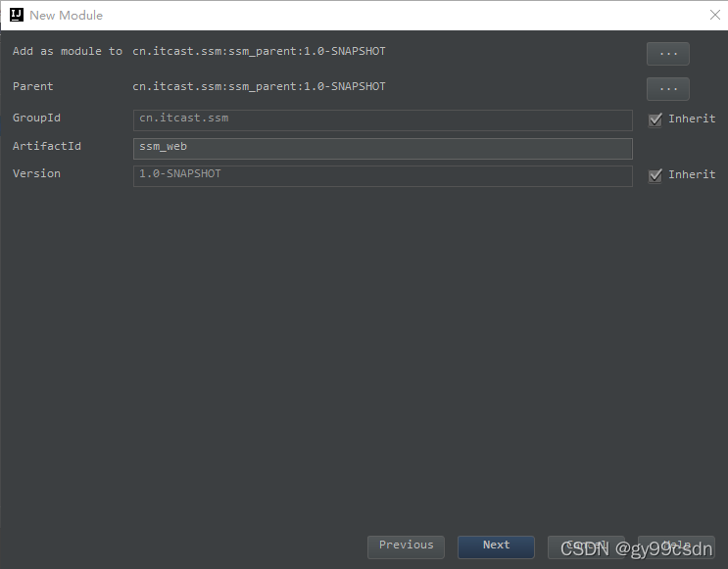Focus the ArtifactId field containing ssm_web

pyautogui.click(x=382, y=149)
